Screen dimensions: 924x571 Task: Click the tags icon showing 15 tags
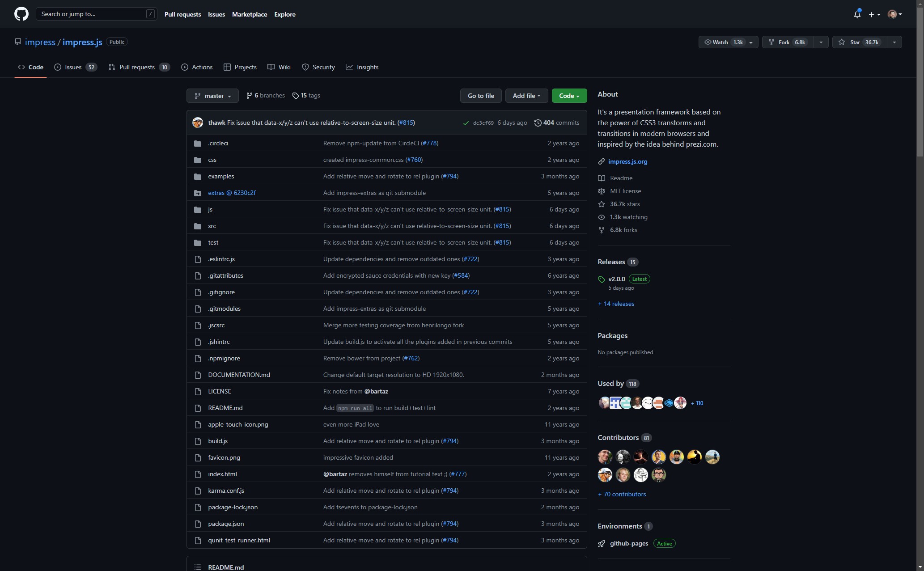296,96
